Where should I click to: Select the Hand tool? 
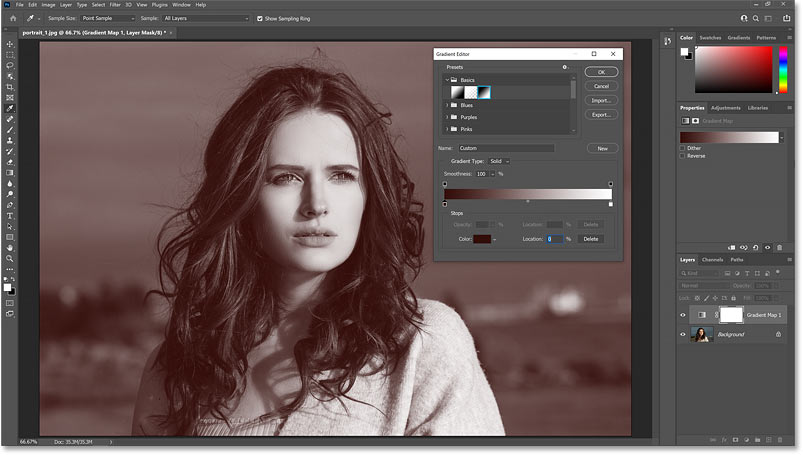tap(10, 248)
